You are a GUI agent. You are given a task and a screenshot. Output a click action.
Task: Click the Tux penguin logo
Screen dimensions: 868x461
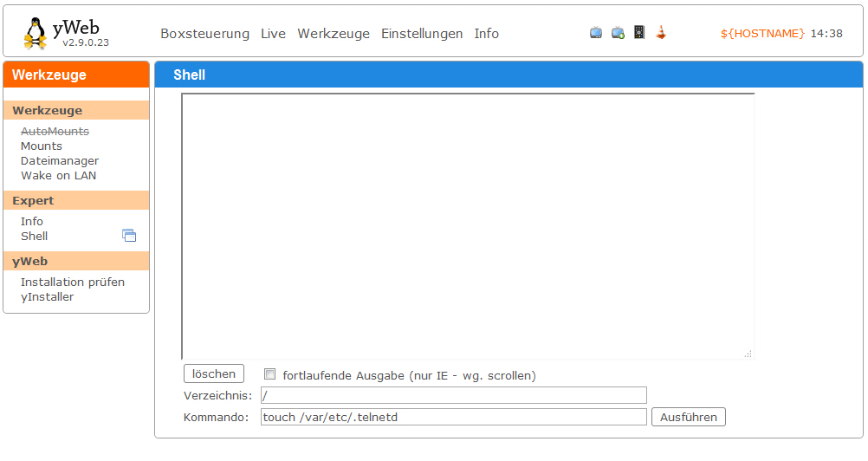point(36,33)
